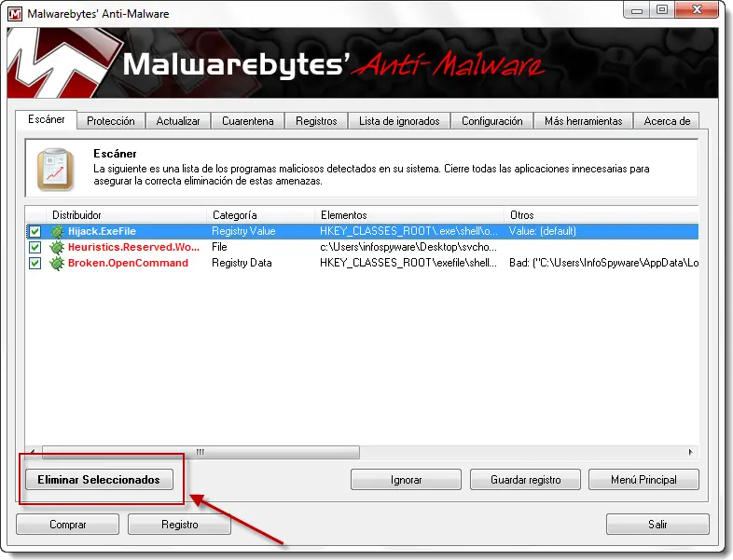The height and width of the screenshot is (560, 733).
Task: Open the Configuración tab
Action: [x=492, y=121]
